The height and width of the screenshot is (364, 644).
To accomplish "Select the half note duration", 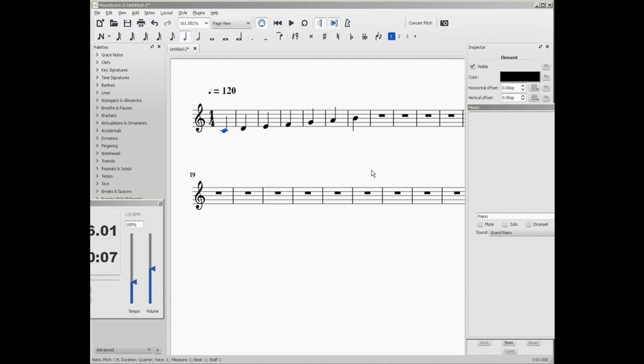I will coord(198,36).
